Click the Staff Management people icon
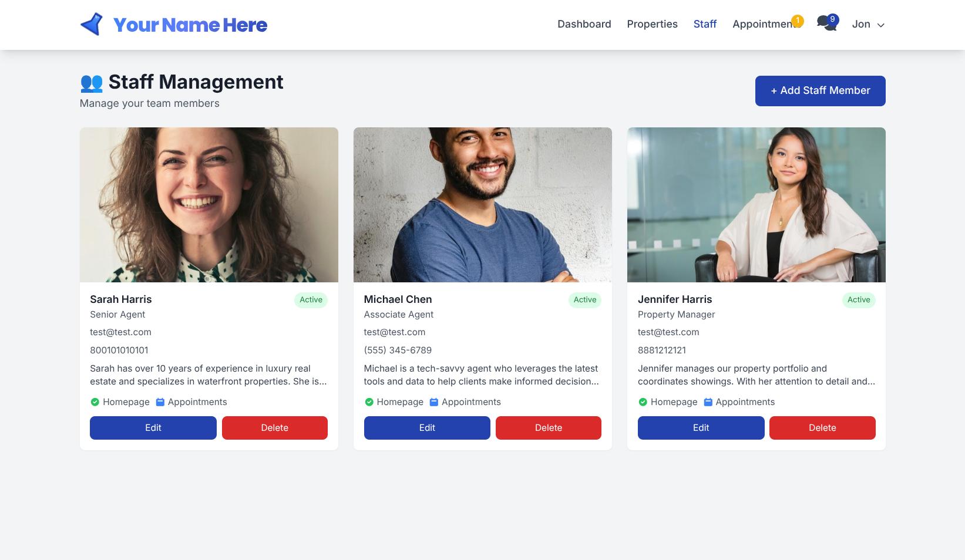This screenshot has height=560, width=965. click(x=92, y=83)
